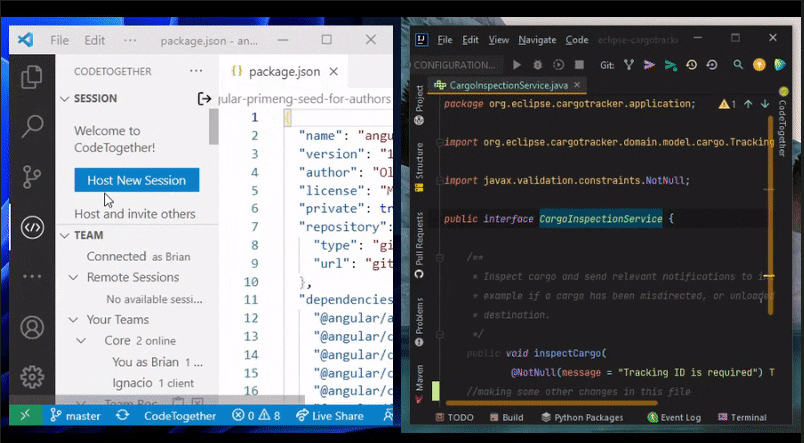Collapse the TEAM section
The height and width of the screenshot is (443, 804).
coord(65,235)
